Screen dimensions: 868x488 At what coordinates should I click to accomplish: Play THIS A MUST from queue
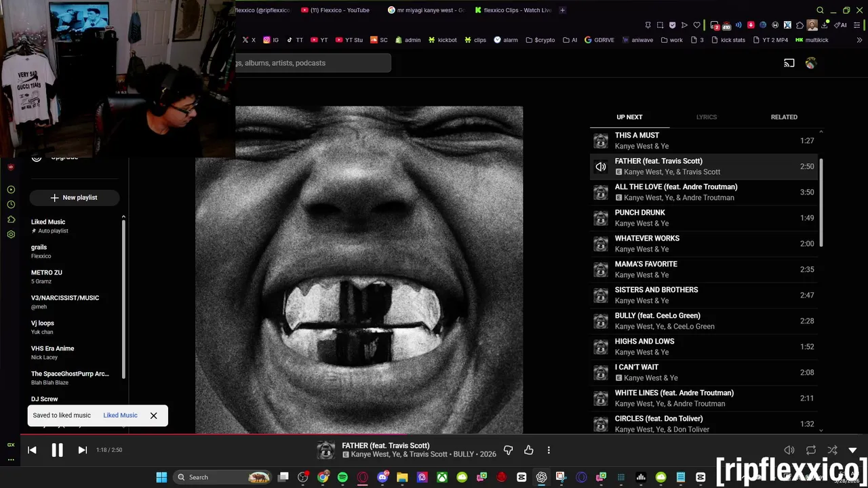(x=704, y=141)
